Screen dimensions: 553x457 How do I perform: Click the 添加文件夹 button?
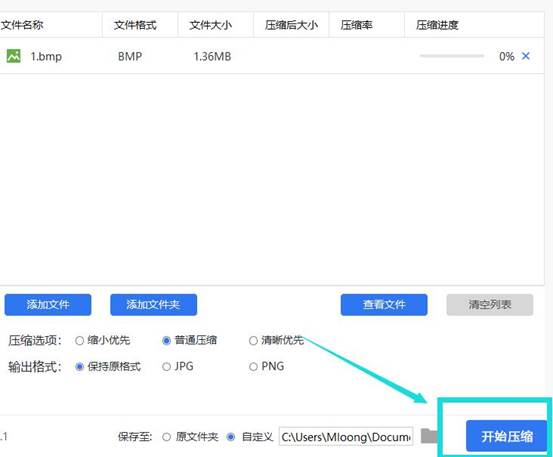153,305
